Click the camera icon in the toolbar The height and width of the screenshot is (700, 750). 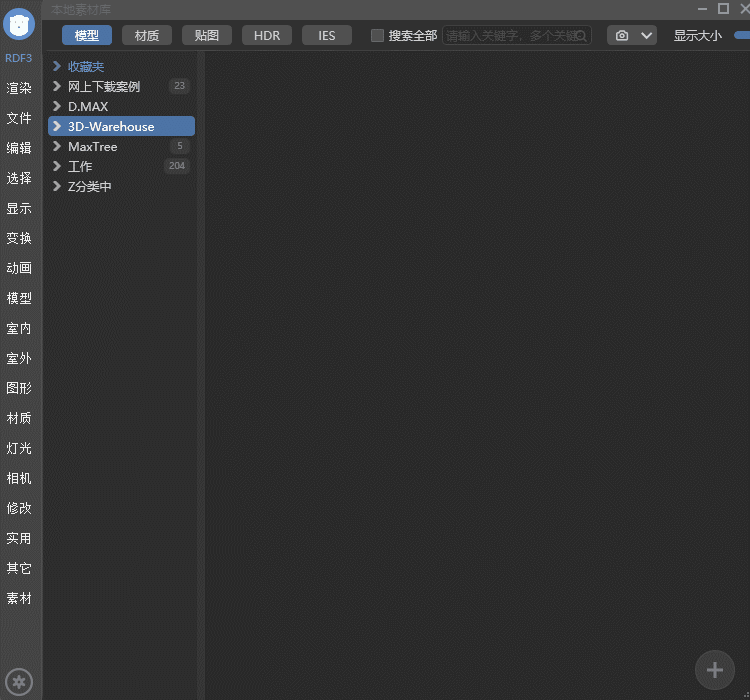(622, 35)
